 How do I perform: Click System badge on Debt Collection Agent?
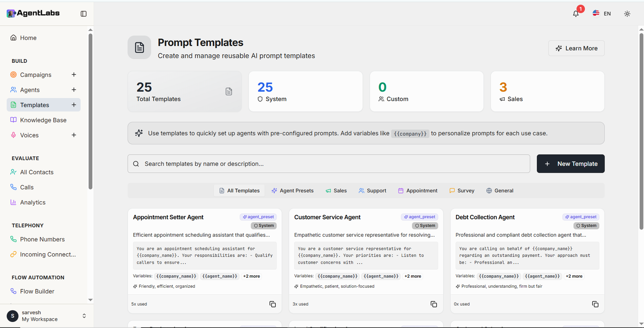pyautogui.click(x=586, y=226)
